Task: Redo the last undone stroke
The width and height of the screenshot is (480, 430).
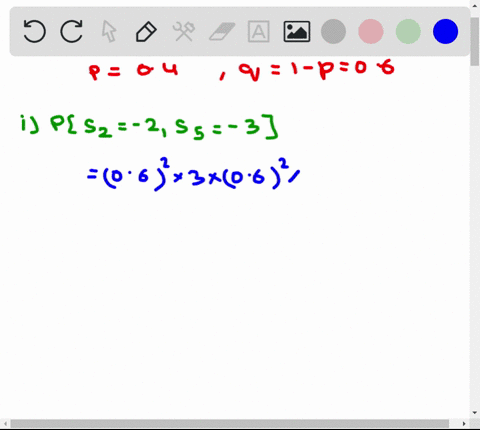Action: pos(71,31)
